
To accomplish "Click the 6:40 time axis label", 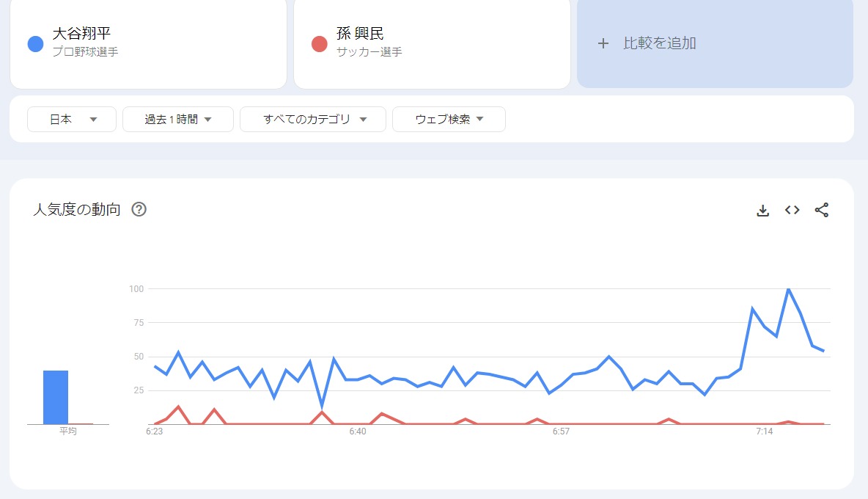I will 358,431.
